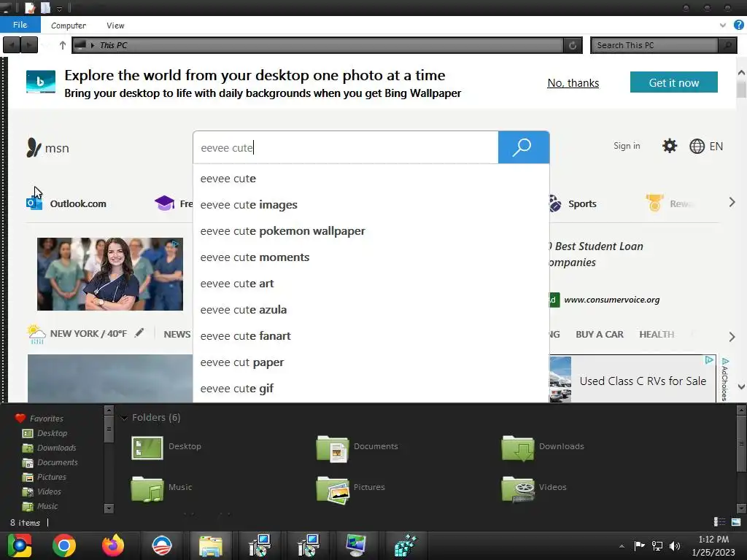Open the Computer ribbon tab
This screenshot has height=560, width=747.
click(x=68, y=26)
